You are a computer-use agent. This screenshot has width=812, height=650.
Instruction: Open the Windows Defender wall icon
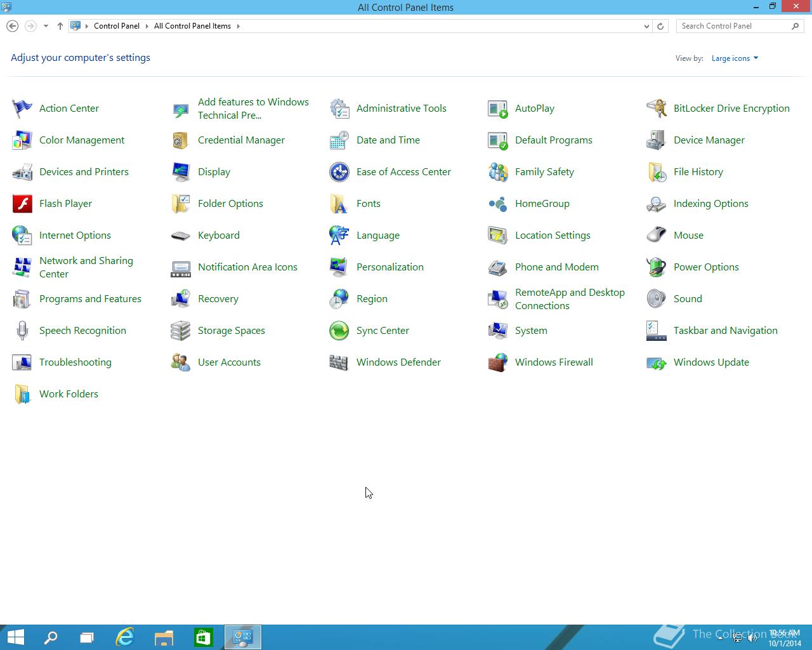(x=339, y=362)
